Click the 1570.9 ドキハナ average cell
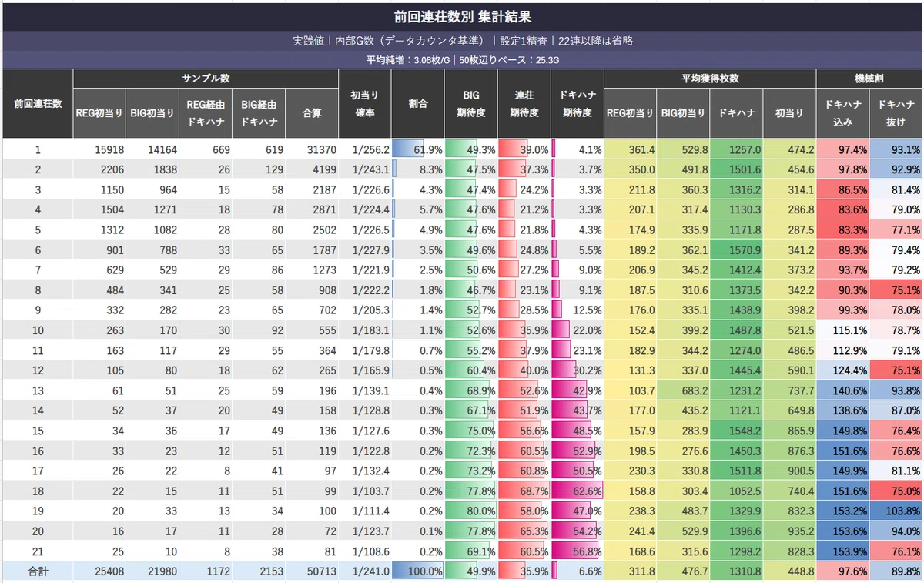 [737, 250]
